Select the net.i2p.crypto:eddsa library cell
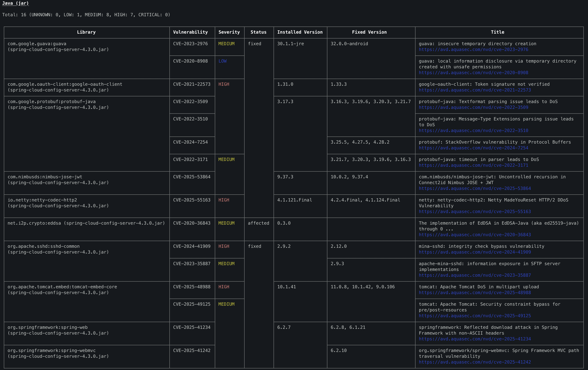This screenshot has width=588, height=370. (x=87, y=229)
